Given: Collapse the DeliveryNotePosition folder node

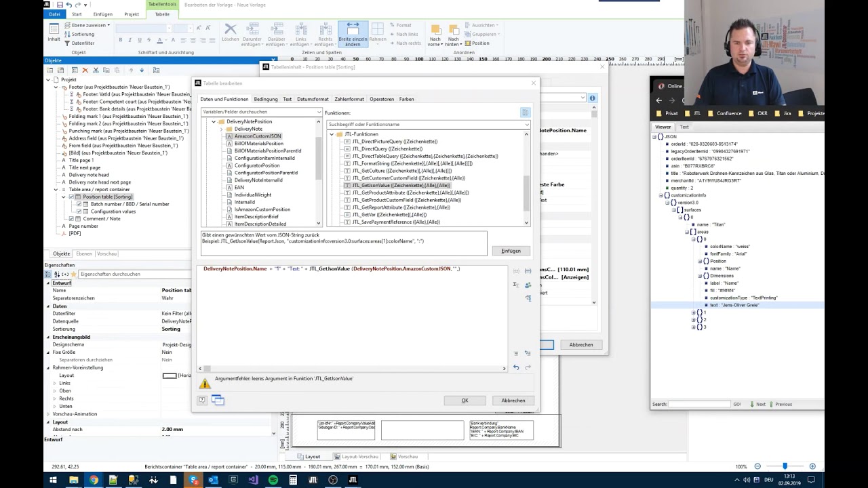Looking at the screenshot, I should tap(214, 122).
